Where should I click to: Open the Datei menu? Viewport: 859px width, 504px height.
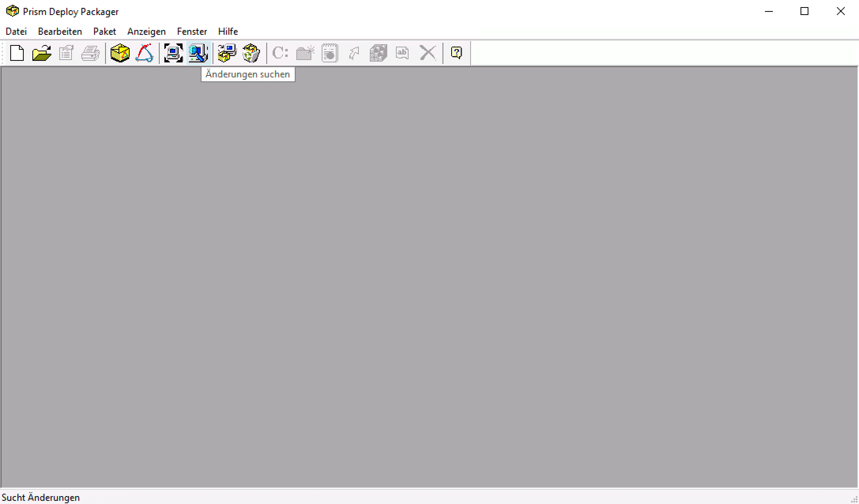pos(16,32)
